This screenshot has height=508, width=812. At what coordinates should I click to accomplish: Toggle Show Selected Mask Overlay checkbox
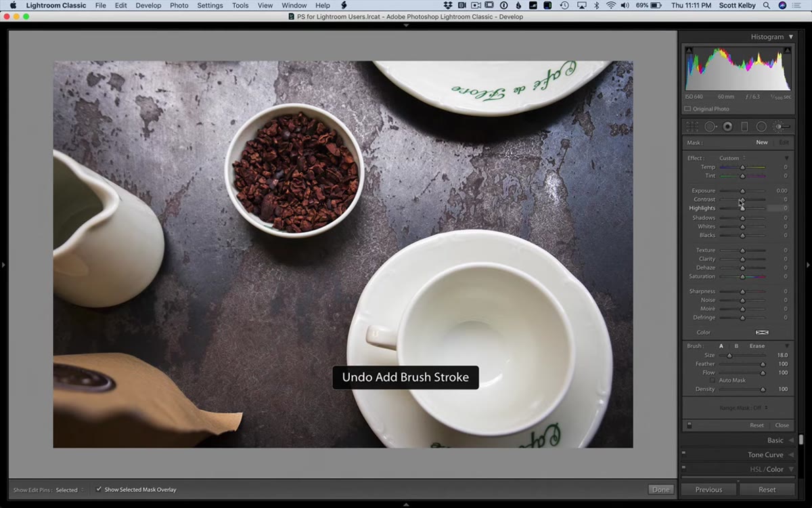[99, 489]
